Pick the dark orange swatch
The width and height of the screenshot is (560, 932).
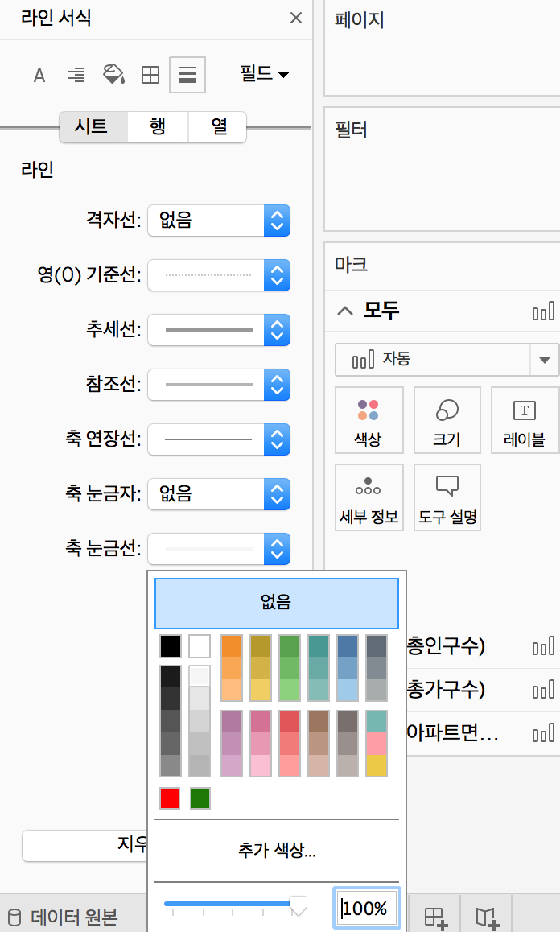coord(231,646)
